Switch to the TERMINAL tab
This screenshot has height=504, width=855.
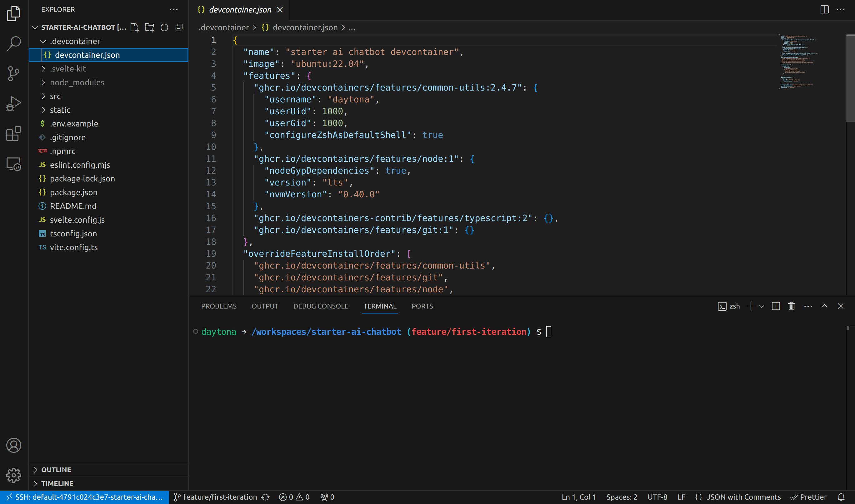(x=380, y=306)
